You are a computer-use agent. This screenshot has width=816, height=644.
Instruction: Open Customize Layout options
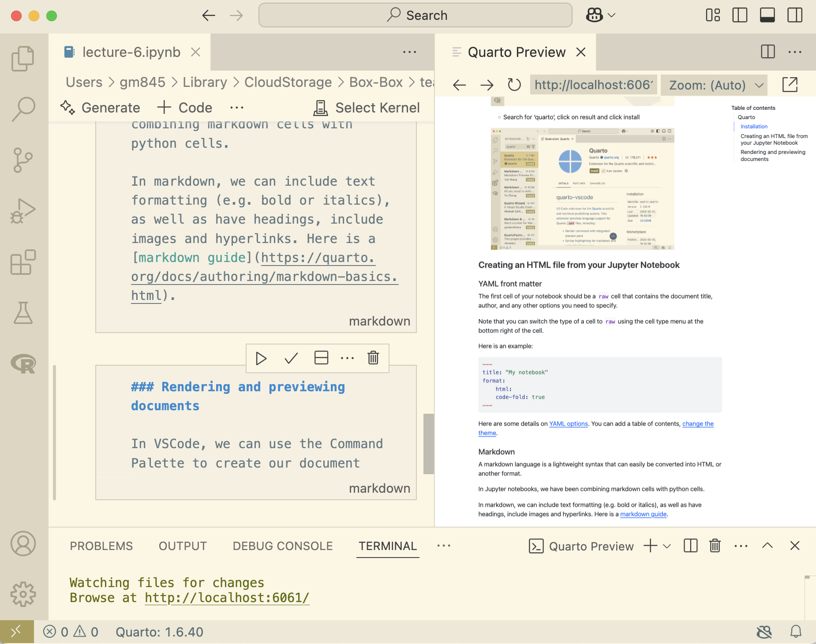713,15
